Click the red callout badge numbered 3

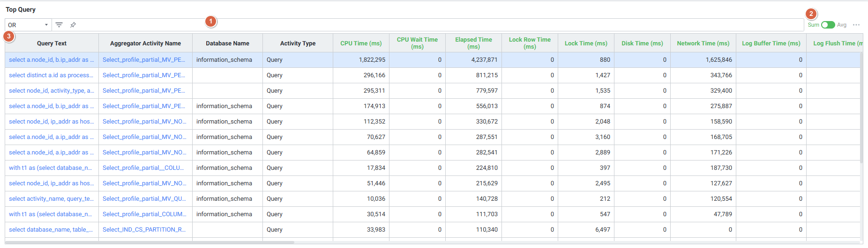pyautogui.click(x=8, y=36)
